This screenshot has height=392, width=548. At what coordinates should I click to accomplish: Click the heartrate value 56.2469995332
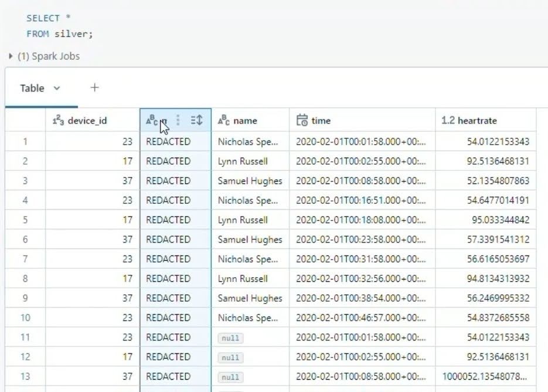[498, 298]
